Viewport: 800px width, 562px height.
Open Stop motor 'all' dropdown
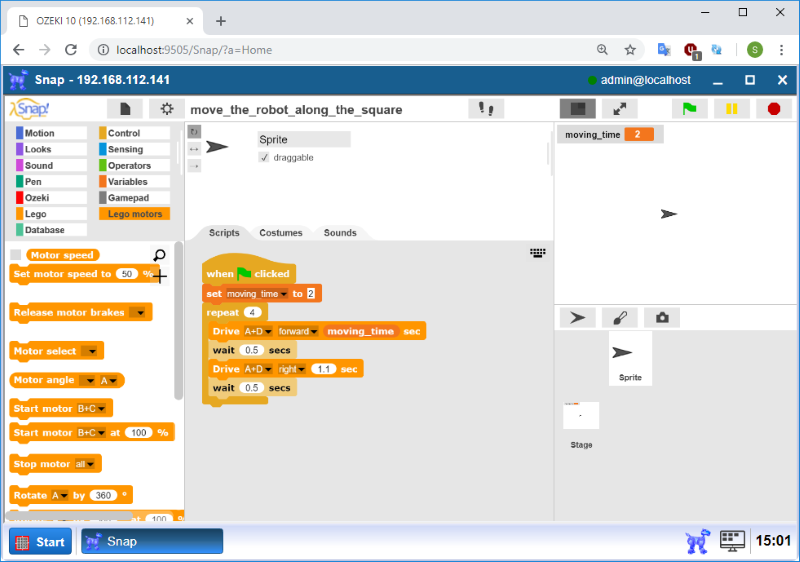click(x=85, y=464)
